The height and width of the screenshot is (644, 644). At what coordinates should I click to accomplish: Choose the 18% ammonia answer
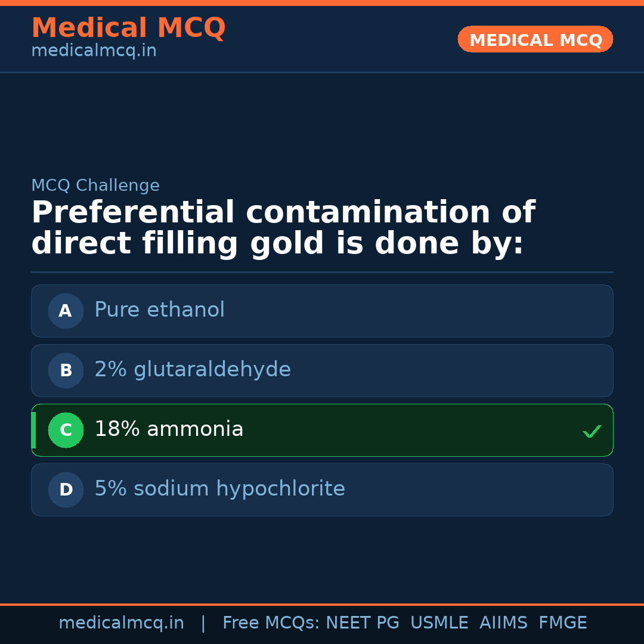click(x=169, y=429)
